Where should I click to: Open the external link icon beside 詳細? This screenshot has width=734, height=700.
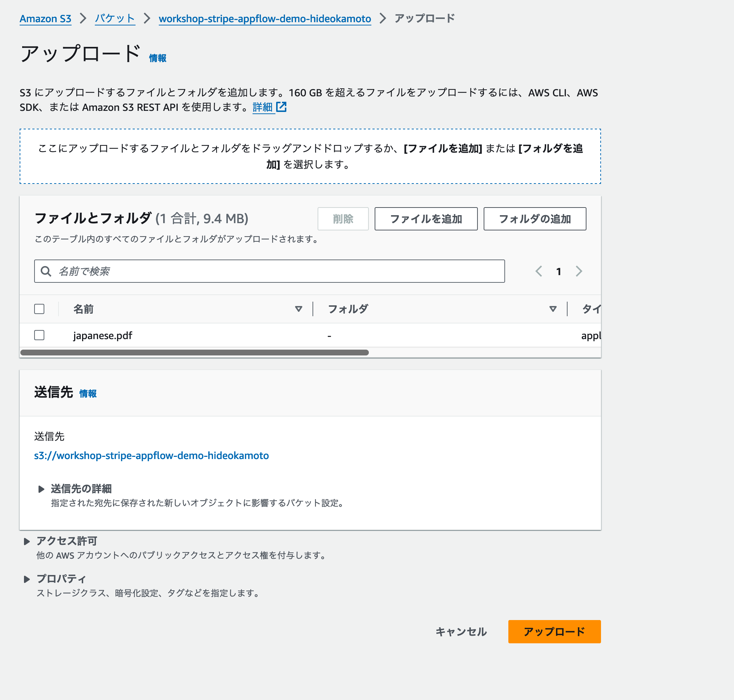coord(282,108)
